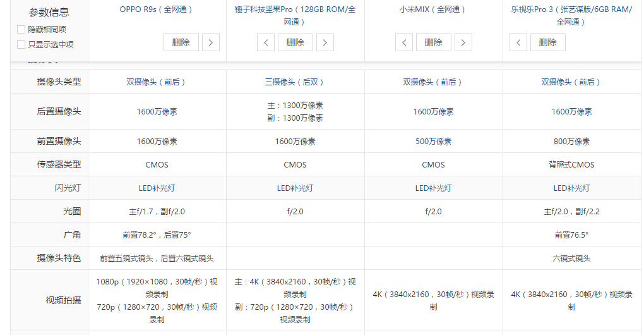Screen dimensions: 644x335
Task: Select the 摄像头特色 row label
Action: (x=59, y=258)
